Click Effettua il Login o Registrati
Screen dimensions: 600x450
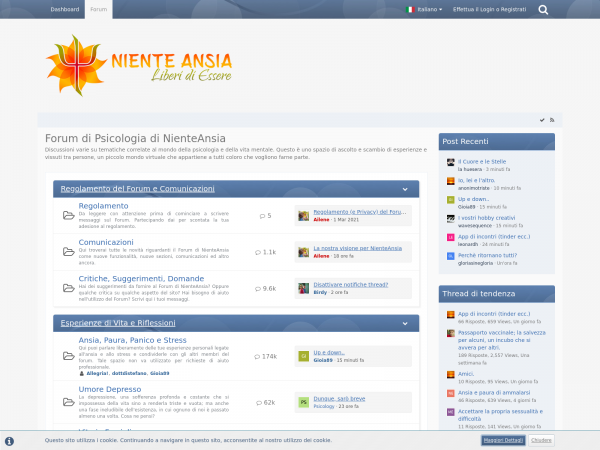[x=489, y=9]
